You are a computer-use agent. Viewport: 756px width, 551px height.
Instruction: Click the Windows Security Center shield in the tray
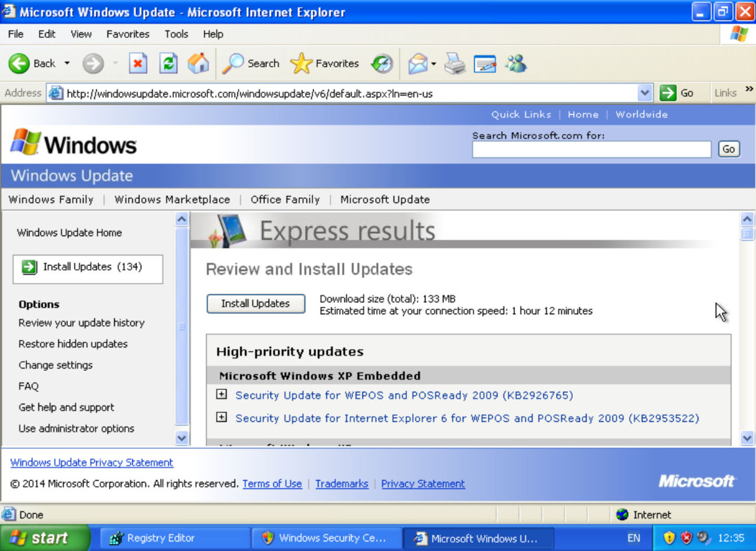click(686, 538)
